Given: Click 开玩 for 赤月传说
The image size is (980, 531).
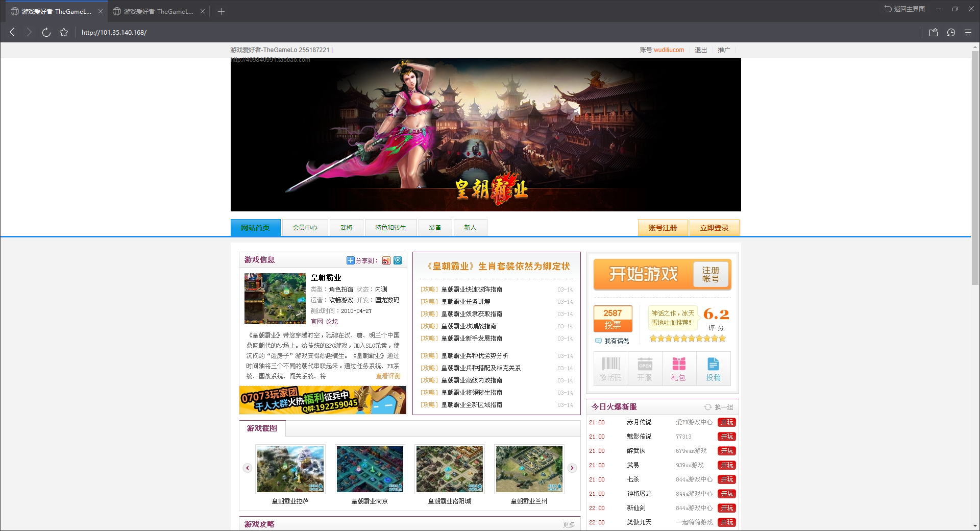Looking at the screenshot, I should 727,422.
